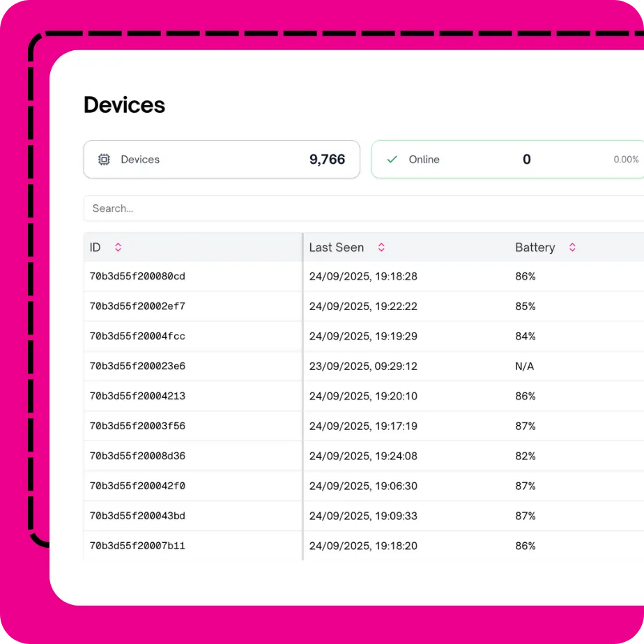The width and height of the screenshot is (644, 644).
Task: Click last seen time 24/09/2025, 19:24:08
Action: [363, 457]
